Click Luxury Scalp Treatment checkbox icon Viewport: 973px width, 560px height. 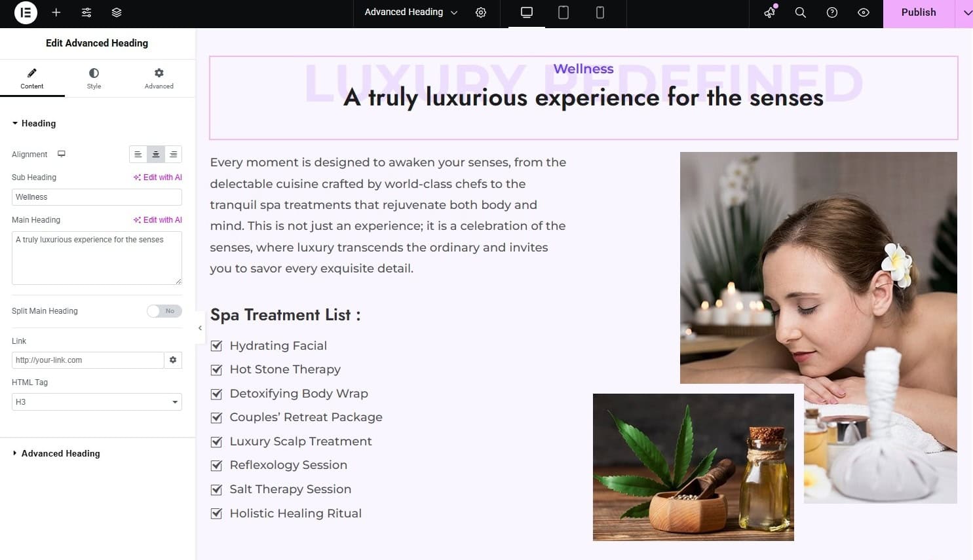[x=216, y=441]
